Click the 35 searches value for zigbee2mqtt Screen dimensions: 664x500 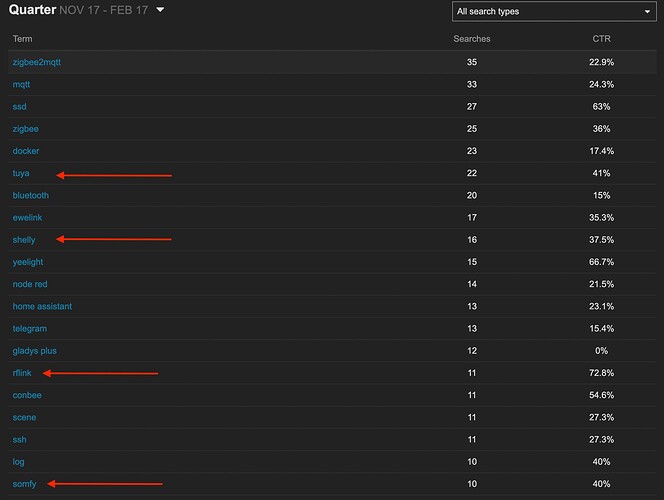click(x=472, y=62)
